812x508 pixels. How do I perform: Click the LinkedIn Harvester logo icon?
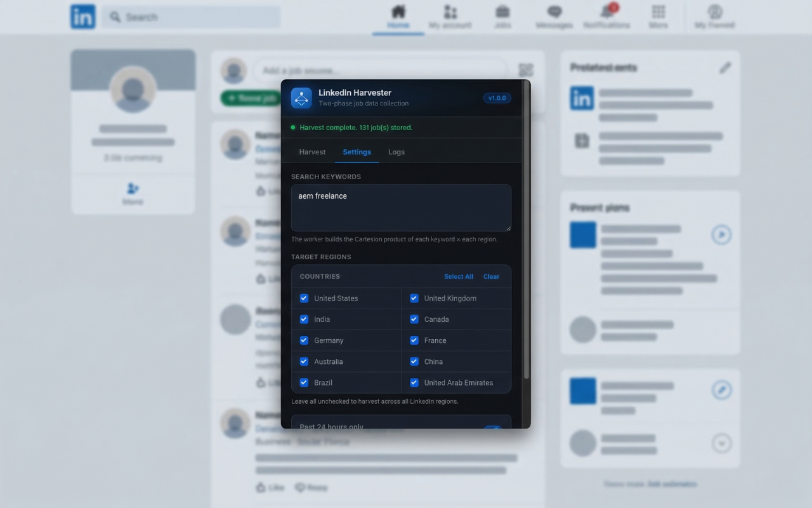click(x=301, y=98)
